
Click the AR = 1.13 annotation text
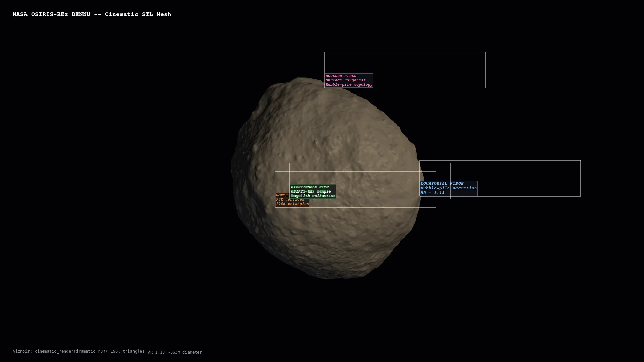click(x=432, y=193)
